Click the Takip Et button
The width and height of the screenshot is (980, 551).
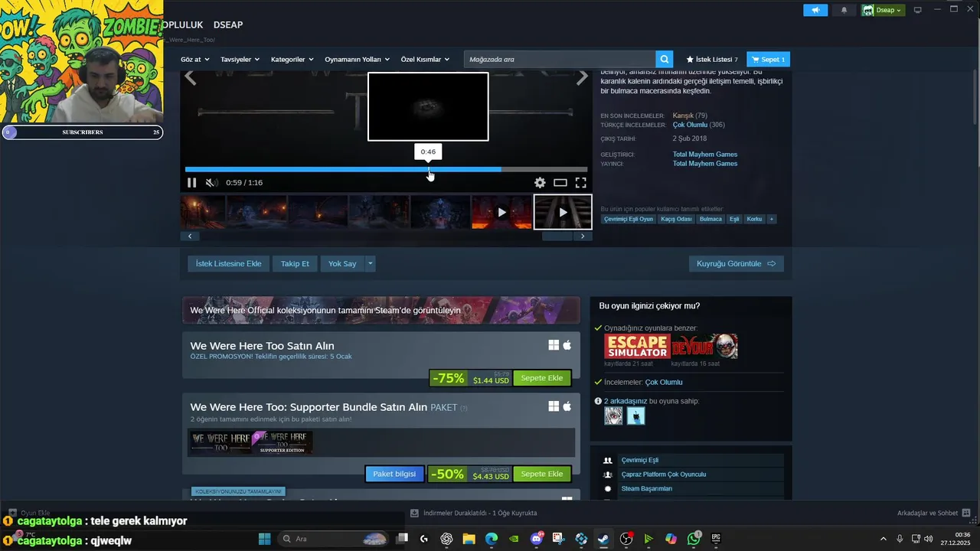point(295,263)
